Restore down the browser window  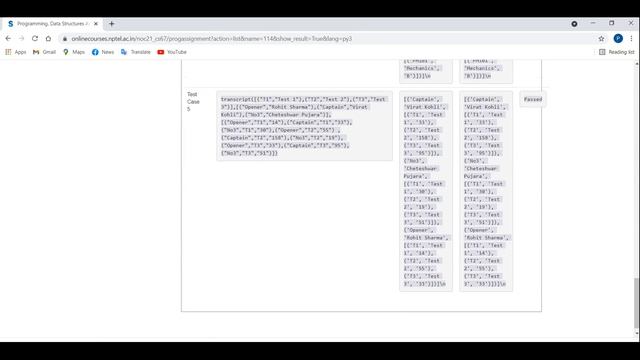coord(611,23)
